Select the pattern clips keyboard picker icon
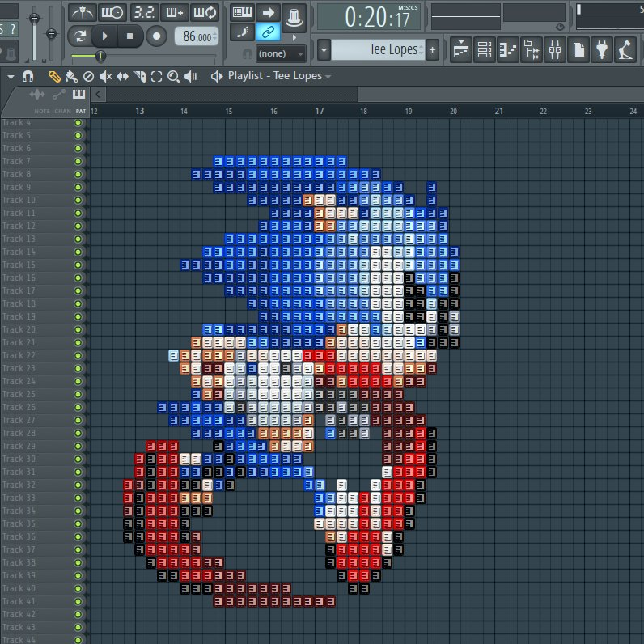Viewport: 644px width, 644px height. click(78, 95)
